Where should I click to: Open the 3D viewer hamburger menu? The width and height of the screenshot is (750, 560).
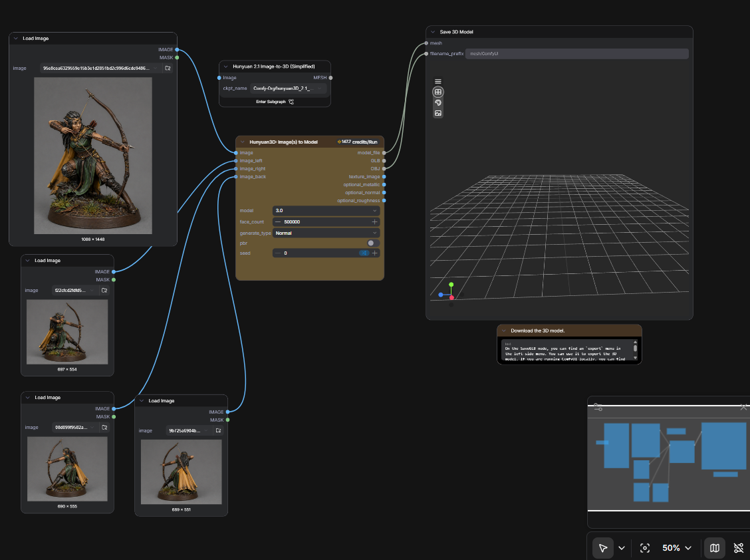(x=437, y=81)
